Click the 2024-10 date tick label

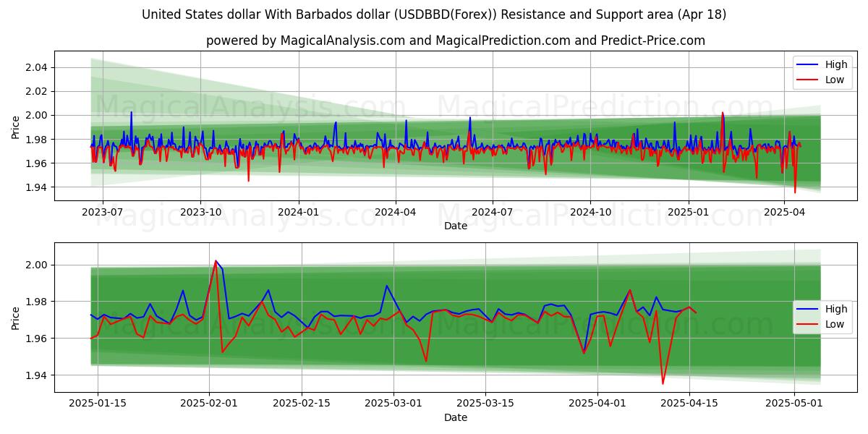click(x=590, y=213)
